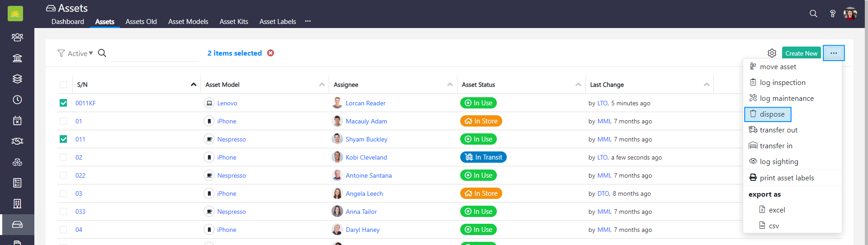This screenshot has width=868, height=245.
Task: Sort by the Asset Status column arrow
Action: [x=578, y=85]
